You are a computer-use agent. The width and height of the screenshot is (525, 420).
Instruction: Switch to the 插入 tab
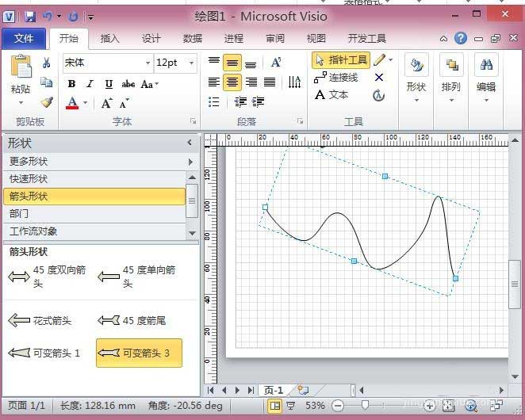pyautogui.click(x=109, y=39)
